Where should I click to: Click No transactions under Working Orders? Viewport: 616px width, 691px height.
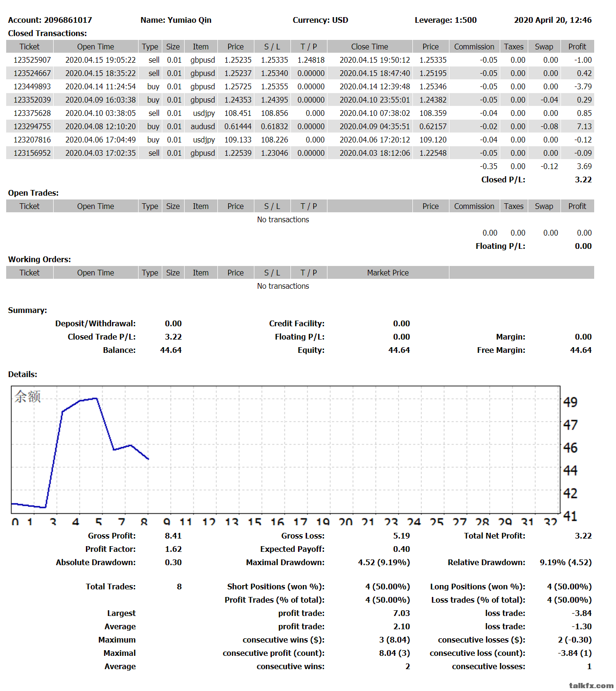[x=283, y=286]
